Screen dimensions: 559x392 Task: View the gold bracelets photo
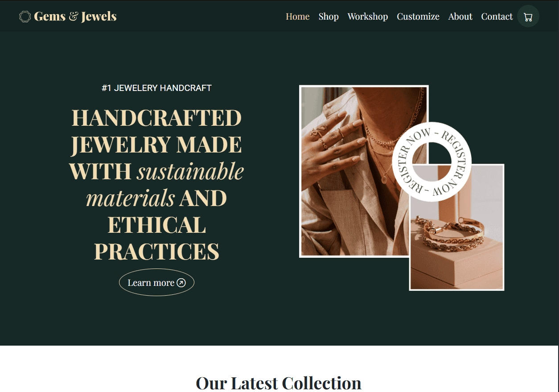(x=456, y=227)
